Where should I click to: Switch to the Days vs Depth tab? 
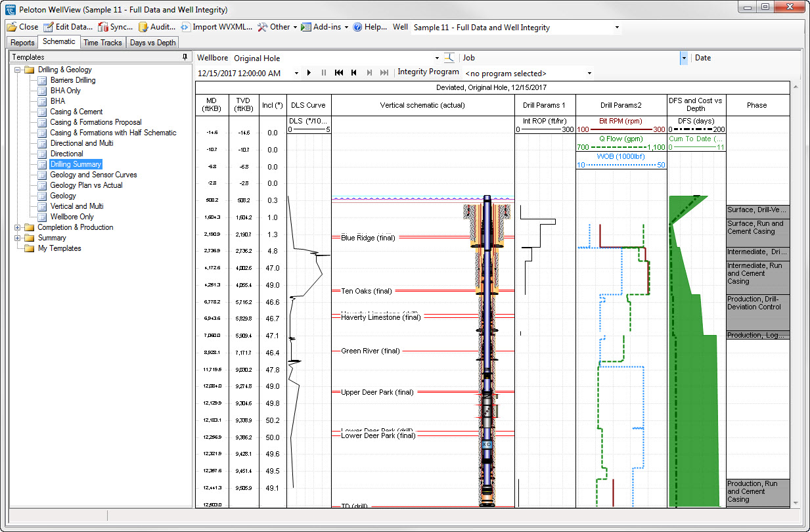[x=152, y=43]
